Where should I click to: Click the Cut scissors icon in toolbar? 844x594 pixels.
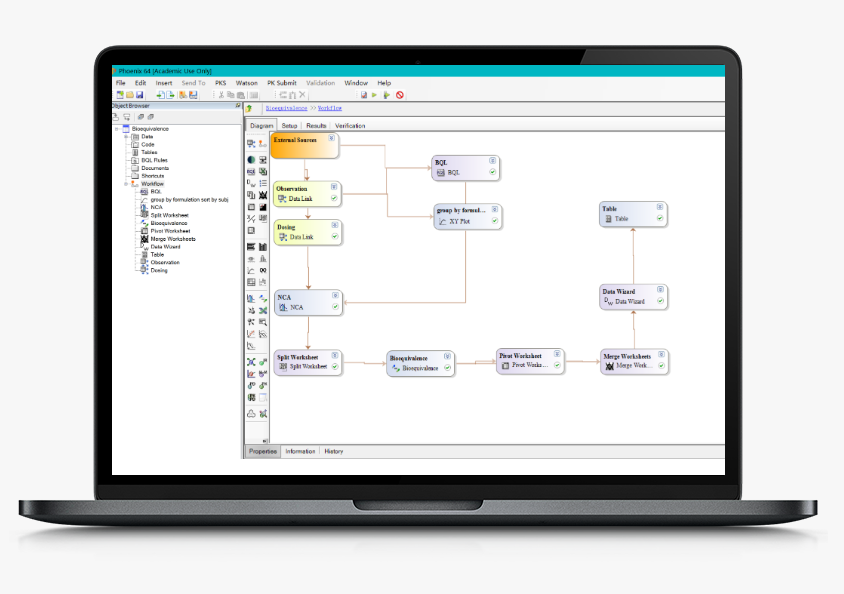[221, 95]
